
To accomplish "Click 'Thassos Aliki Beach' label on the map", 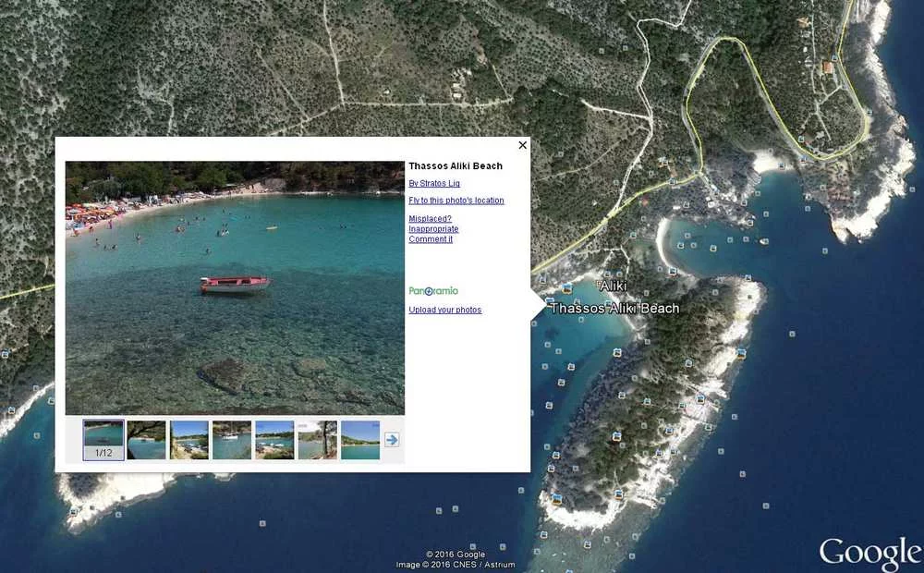I will (x=614, y=309).
